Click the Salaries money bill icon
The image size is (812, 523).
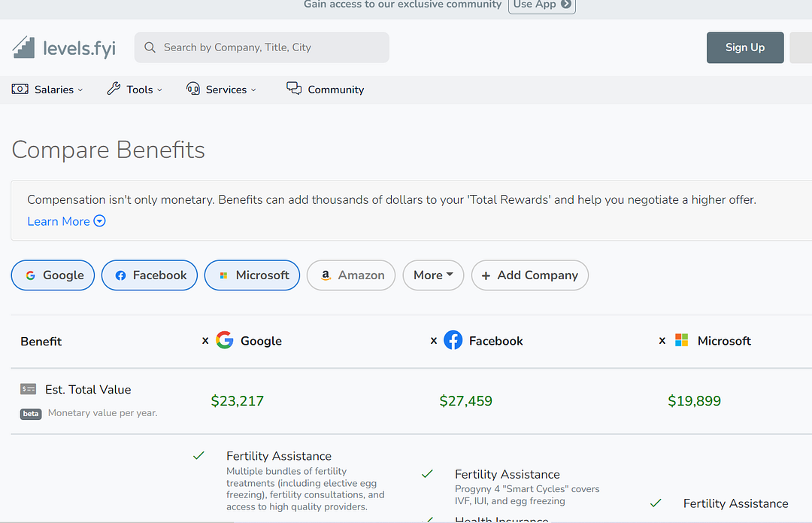20,89
